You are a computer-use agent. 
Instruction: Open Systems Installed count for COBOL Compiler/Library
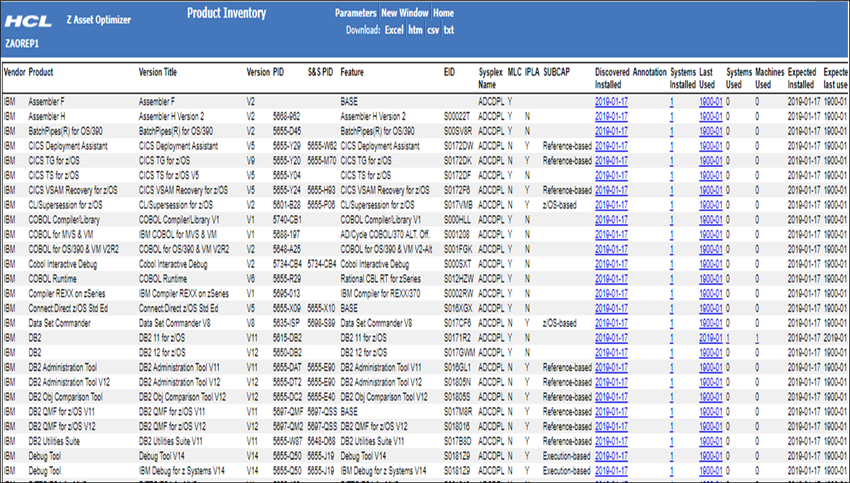[672, 220]
